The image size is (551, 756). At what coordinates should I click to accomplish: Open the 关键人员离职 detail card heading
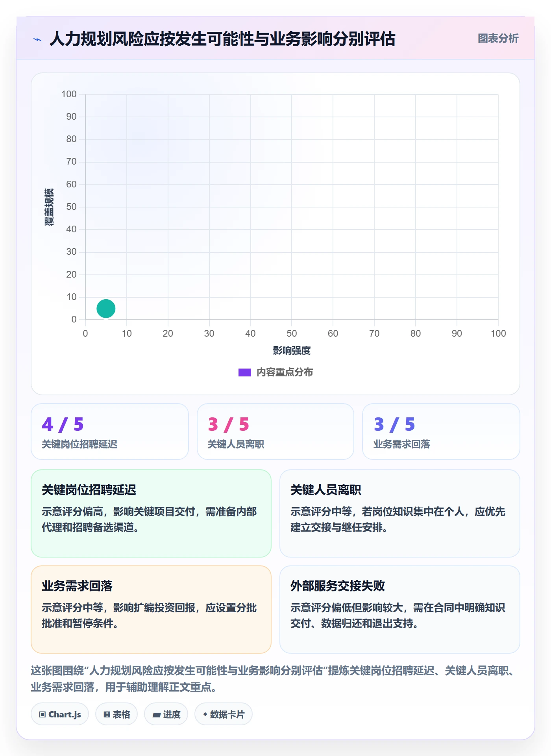click(325, 490)
